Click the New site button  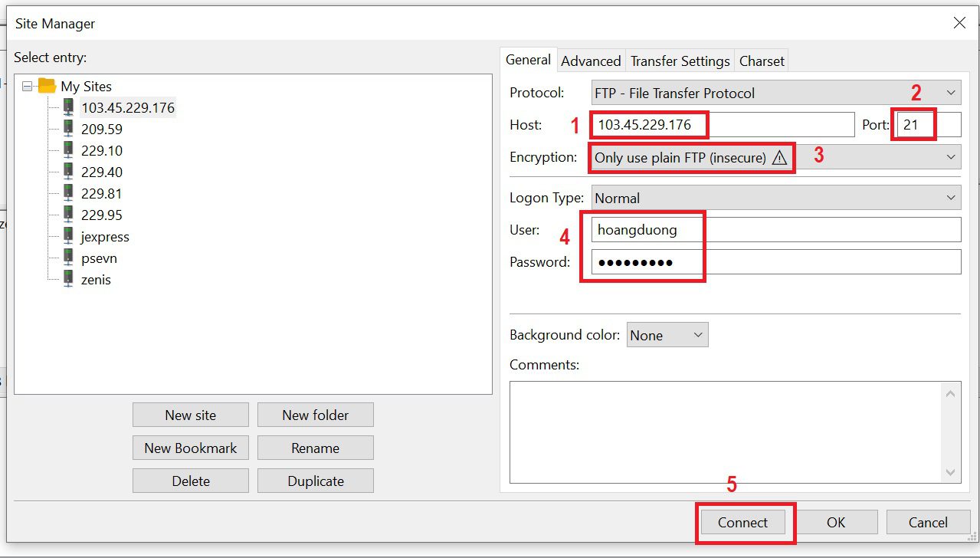pos(191,415)
